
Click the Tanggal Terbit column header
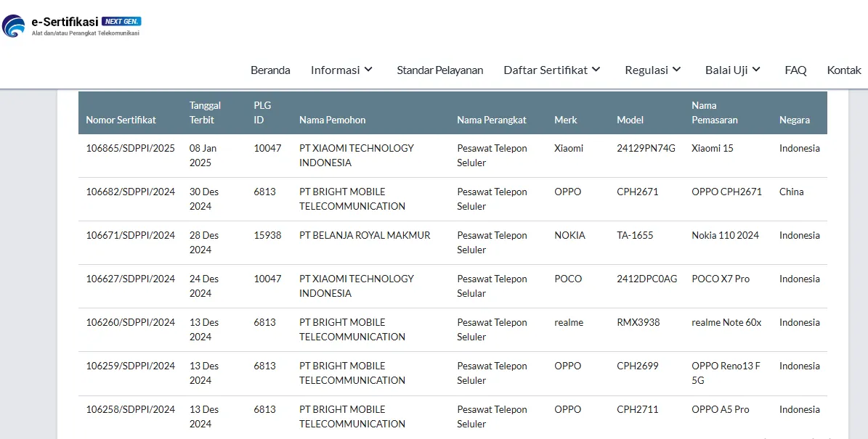click(x=205, y=112)
